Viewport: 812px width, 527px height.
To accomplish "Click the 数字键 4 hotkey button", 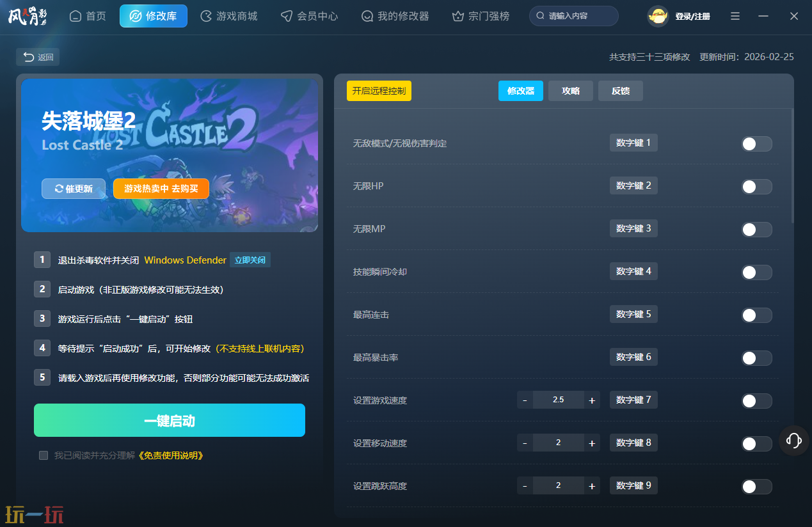I will point(633,271).
